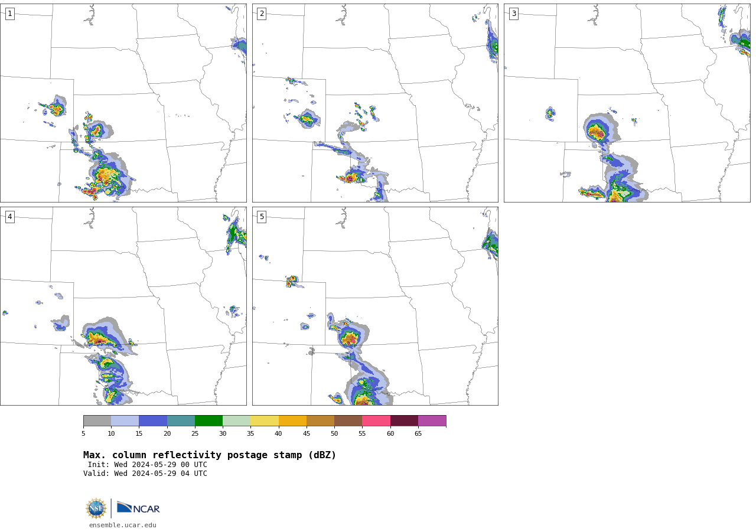Click the gray 5-10 dBZ color swatch
This screenshot has width=756, height=532.
97,421
